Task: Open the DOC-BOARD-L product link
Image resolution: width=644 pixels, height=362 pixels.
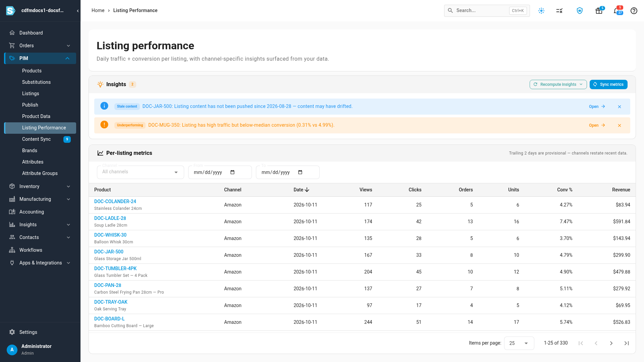Action: tap(109, 319)
